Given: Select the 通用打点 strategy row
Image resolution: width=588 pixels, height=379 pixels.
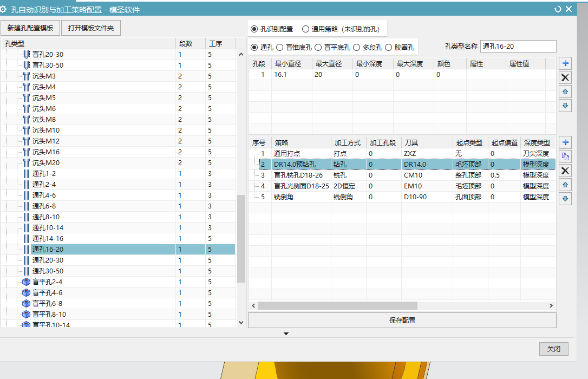Looking at the screenshot, I should (402, 154).
